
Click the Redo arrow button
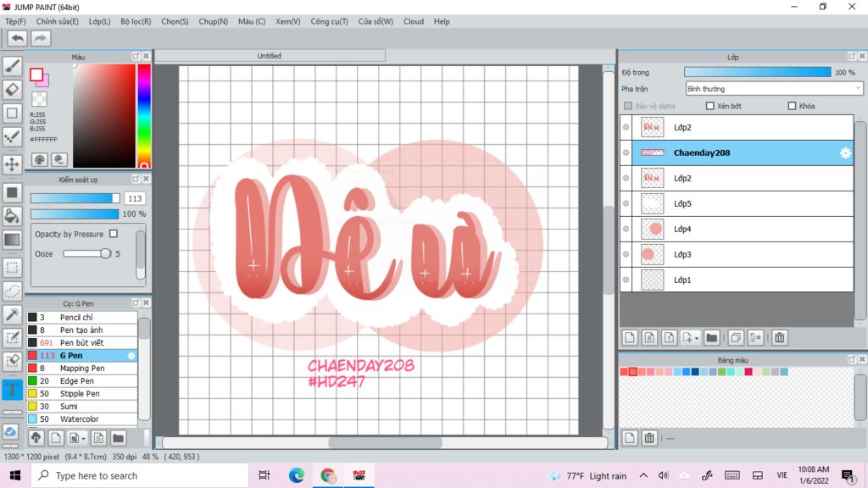click(40, 38)
